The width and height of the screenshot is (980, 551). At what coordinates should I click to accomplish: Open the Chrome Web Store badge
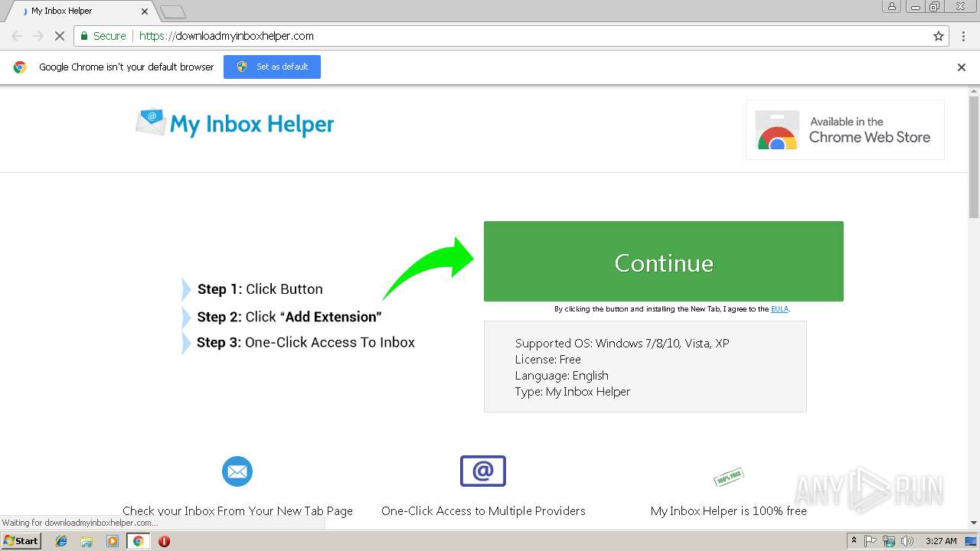pyautogui.click(x=844, y=129)
